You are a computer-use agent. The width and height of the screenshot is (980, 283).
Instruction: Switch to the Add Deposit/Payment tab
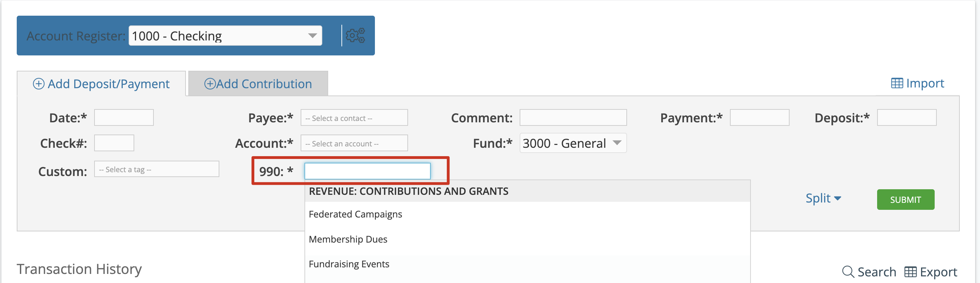pyautogui.click(x=101, y=84)
